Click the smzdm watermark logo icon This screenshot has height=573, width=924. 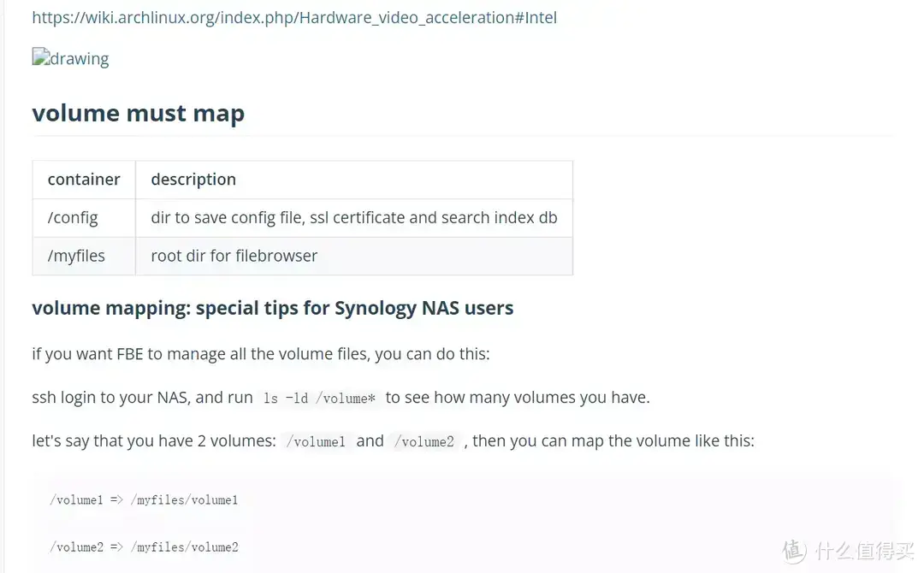pos(795,551)
